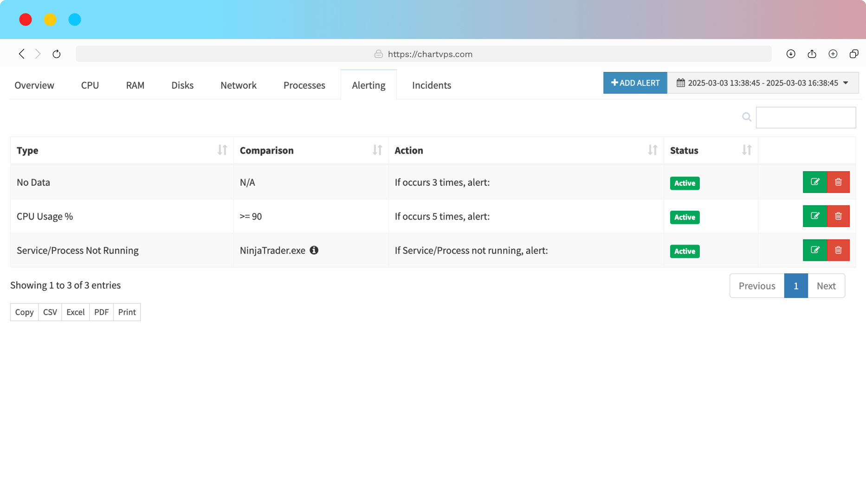Delete the Service/Process Not Running alert

tap(838, 250)
